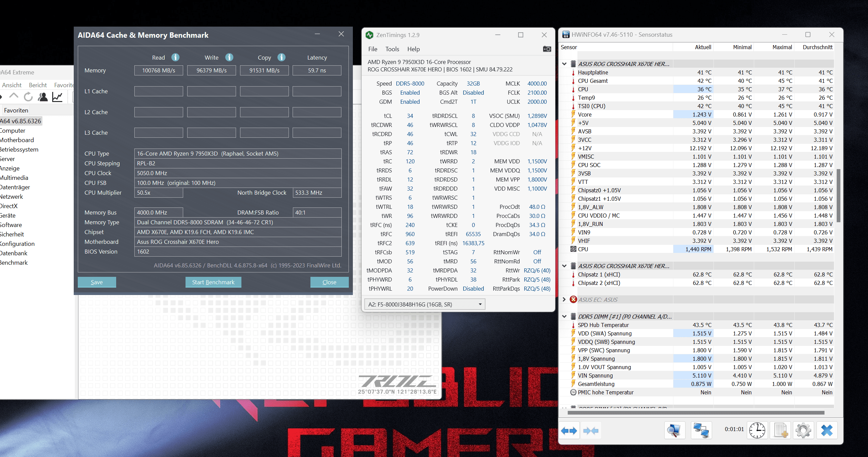This screenshot has height=457, width=868.
Task: Open the Tools menu in ZenTimings
Action: coord(392,49)
